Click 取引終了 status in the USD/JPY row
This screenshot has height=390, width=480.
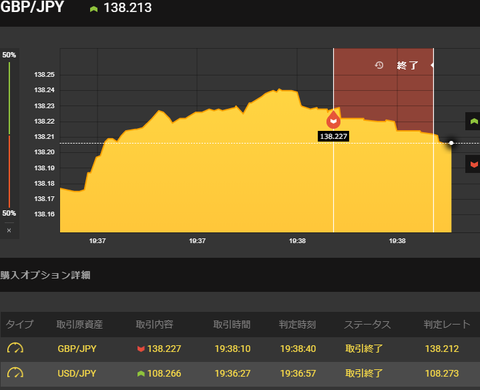(364, 373)
